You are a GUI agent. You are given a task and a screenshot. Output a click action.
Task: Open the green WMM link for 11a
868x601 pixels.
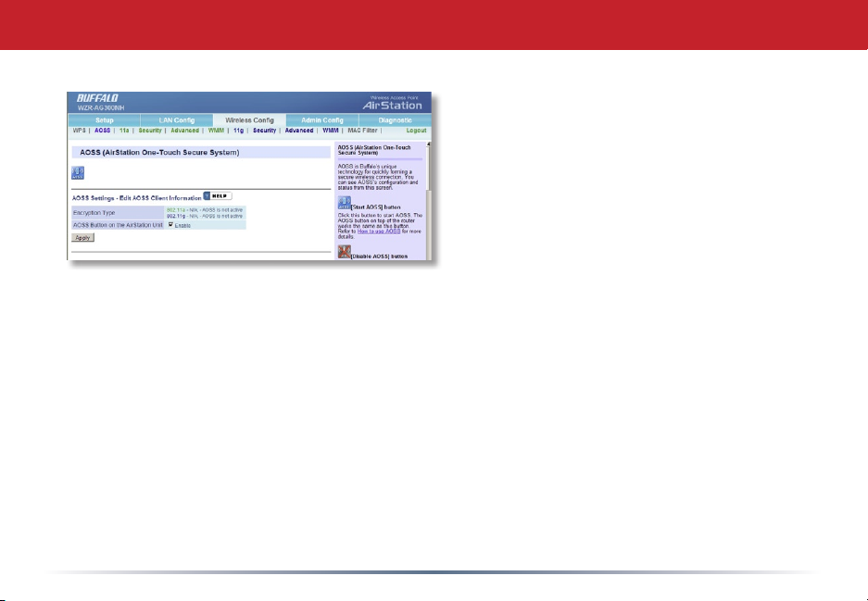tap(216, 131)
